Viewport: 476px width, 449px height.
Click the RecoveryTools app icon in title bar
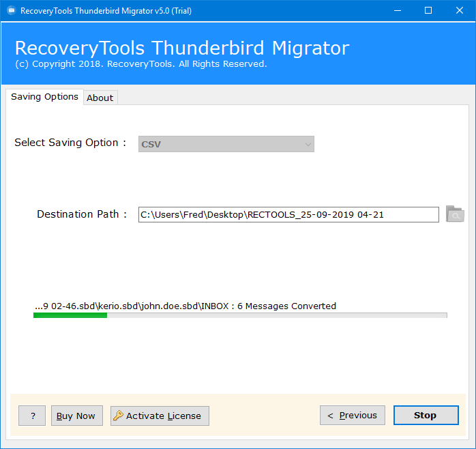[11, 11]
